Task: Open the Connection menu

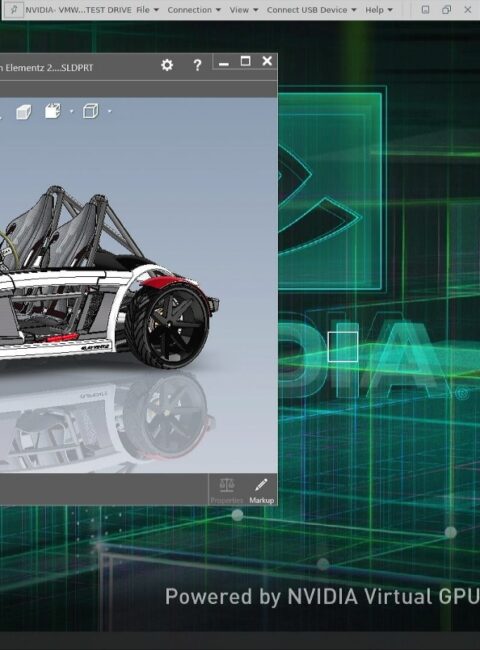Action: click(x=194, y=10)
